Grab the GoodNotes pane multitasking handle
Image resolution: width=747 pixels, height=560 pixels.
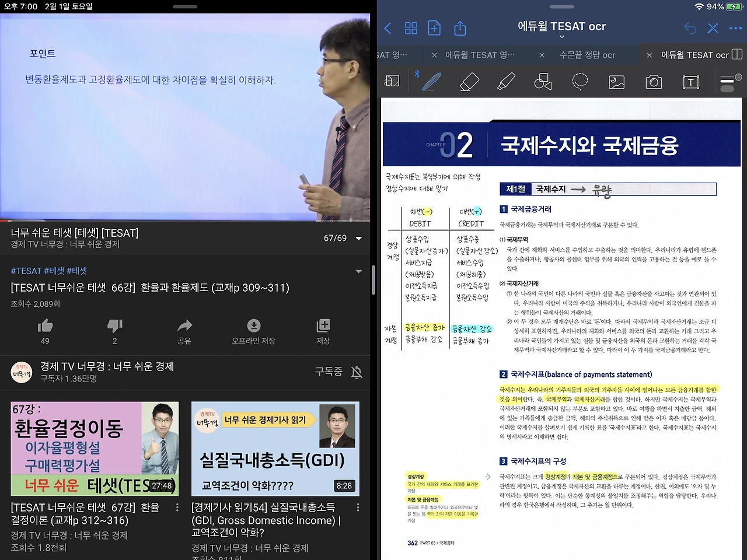pyautogui.click(x=562, y=6)
